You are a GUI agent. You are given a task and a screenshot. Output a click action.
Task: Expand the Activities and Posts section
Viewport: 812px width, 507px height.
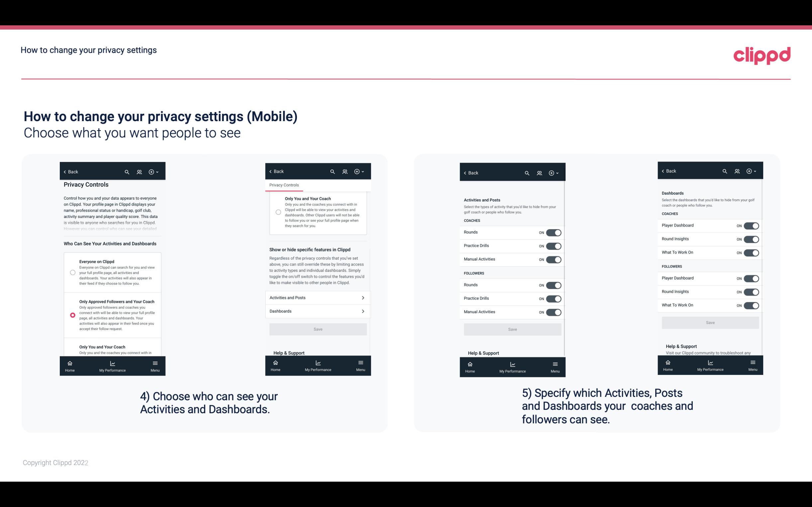coord(317,297)
